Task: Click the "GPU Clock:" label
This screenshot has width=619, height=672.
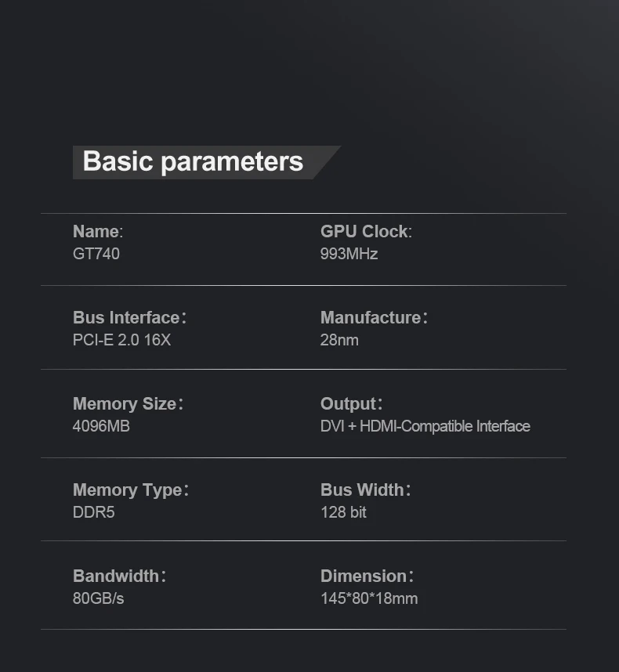Action: coord(365,232)
